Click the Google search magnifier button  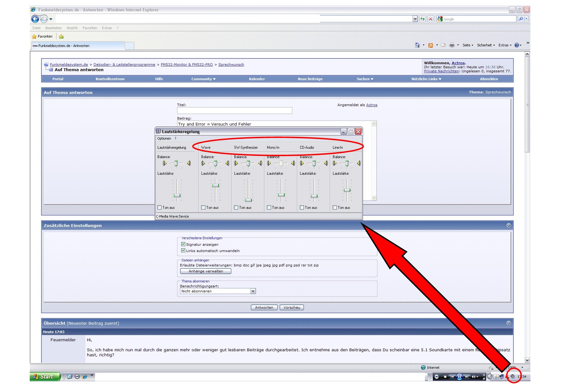click(521, 19)
